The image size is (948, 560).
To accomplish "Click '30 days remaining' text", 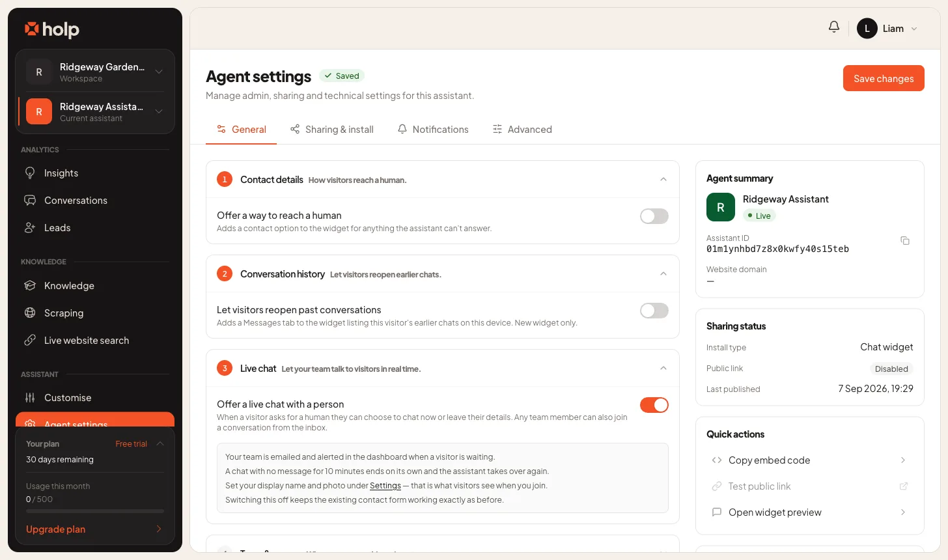I will tap(60, 460).
